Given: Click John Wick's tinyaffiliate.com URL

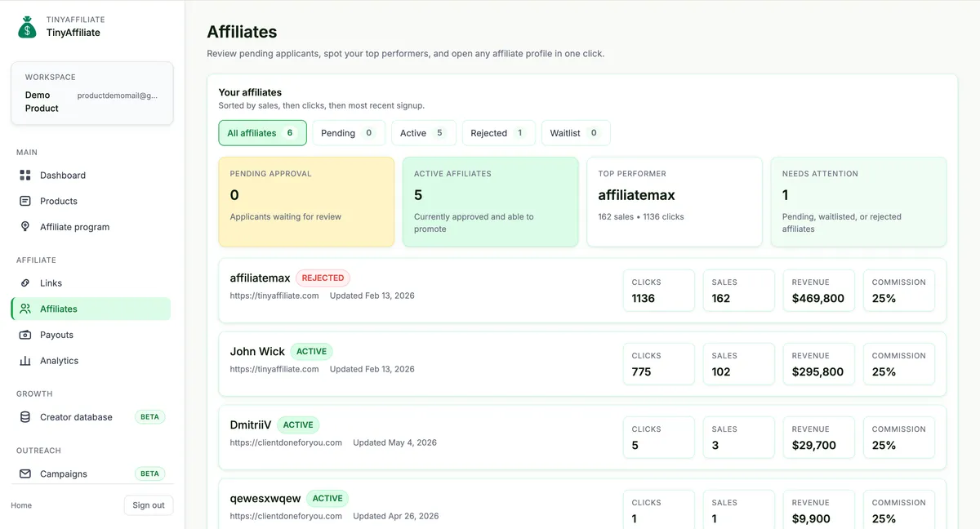Looking at the screenshot, I should 274,369.
